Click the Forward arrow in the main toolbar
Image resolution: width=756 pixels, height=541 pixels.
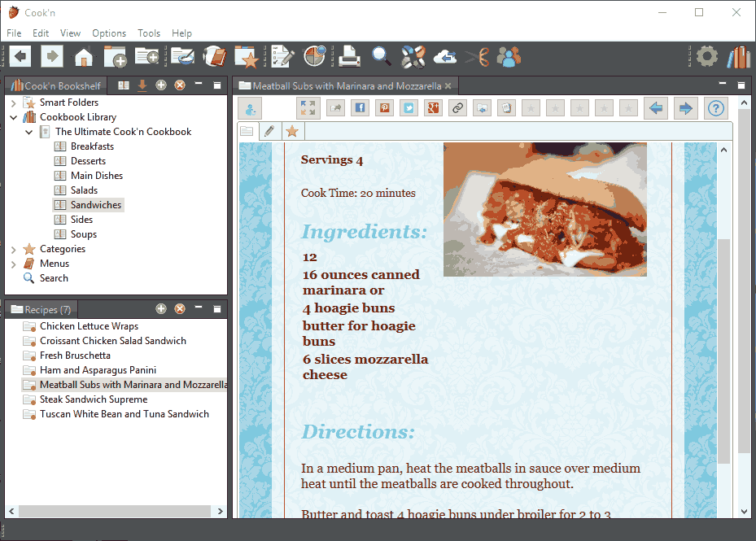(x=52, y=57)
